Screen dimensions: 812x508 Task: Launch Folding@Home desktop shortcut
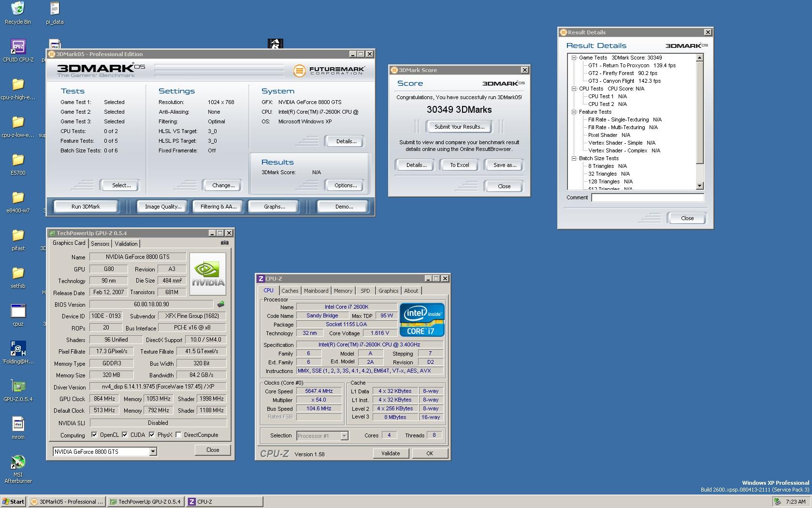point(18,353)
